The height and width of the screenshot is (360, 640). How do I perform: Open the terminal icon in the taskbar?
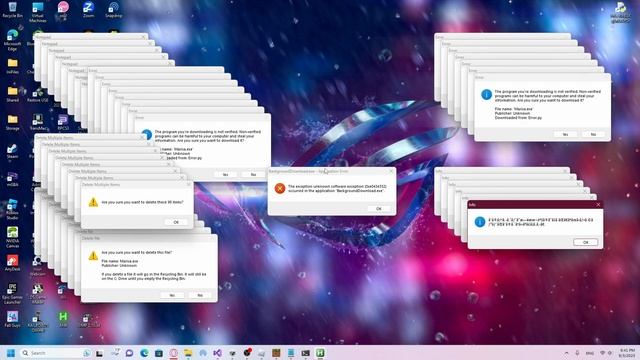[x=305, y=353]
